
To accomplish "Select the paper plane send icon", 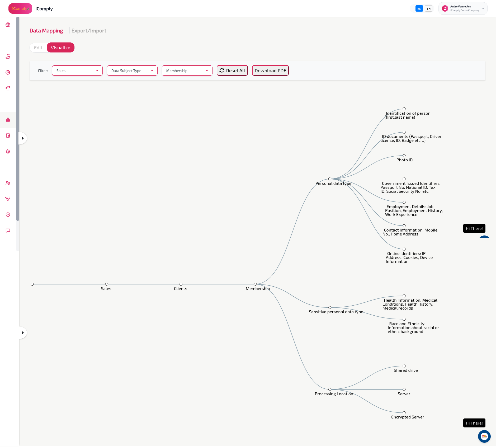I will [x=8, y=199].
